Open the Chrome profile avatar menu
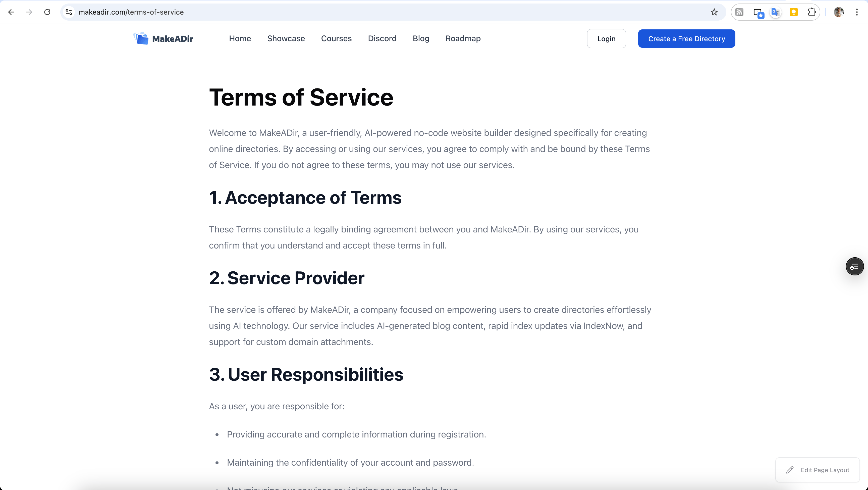The width and height of the screenshot is (868, 490). pos(839,12)
